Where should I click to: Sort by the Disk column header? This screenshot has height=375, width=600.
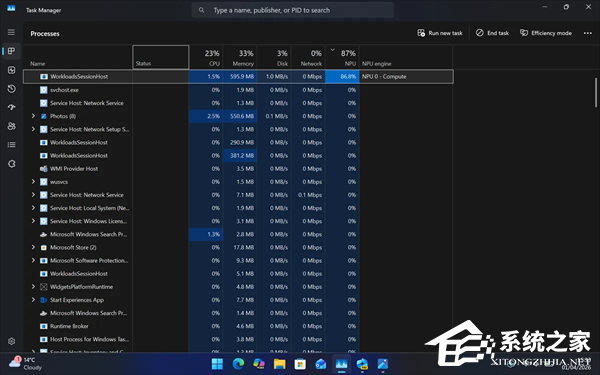274,57
